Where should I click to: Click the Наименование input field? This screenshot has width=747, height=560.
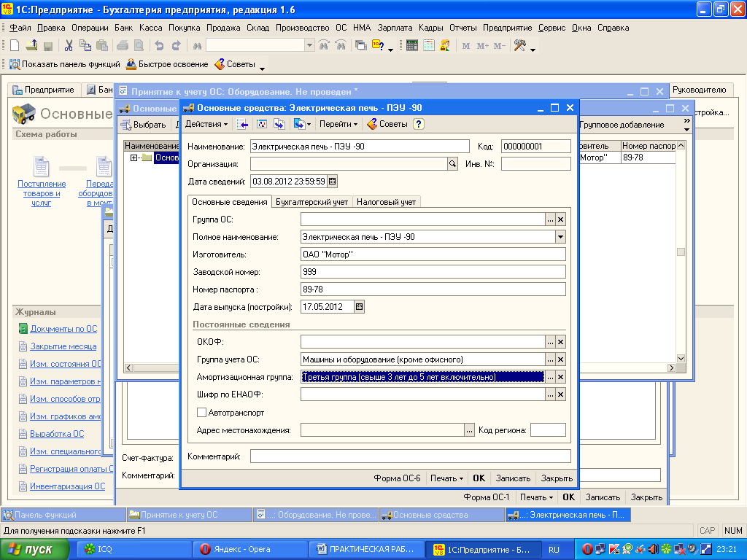[x=360, y=146]
